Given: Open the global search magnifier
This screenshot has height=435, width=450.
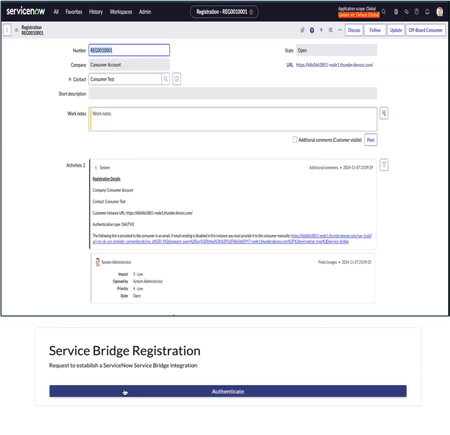Looking at the screenshot, I should coord(384,12).
